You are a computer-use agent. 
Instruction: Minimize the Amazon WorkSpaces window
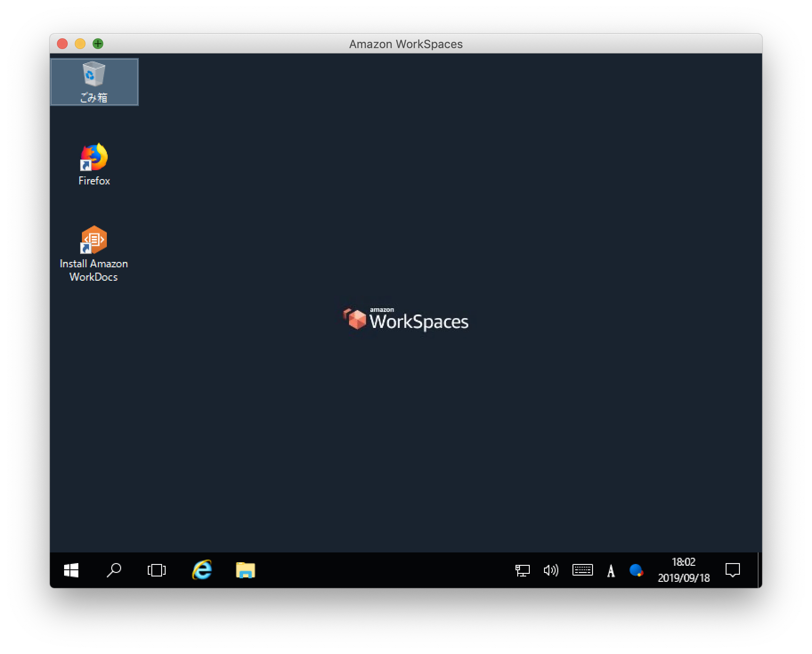coord(80,44)
